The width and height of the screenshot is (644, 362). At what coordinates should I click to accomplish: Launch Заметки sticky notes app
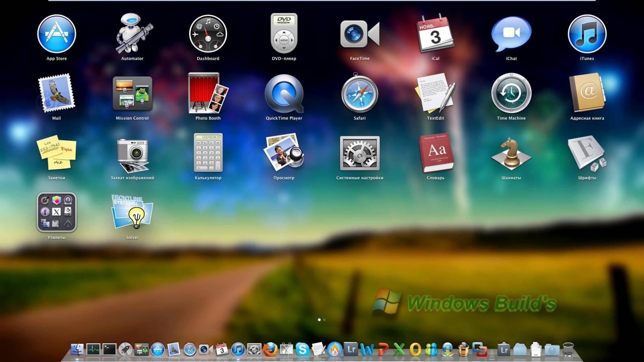57,153
